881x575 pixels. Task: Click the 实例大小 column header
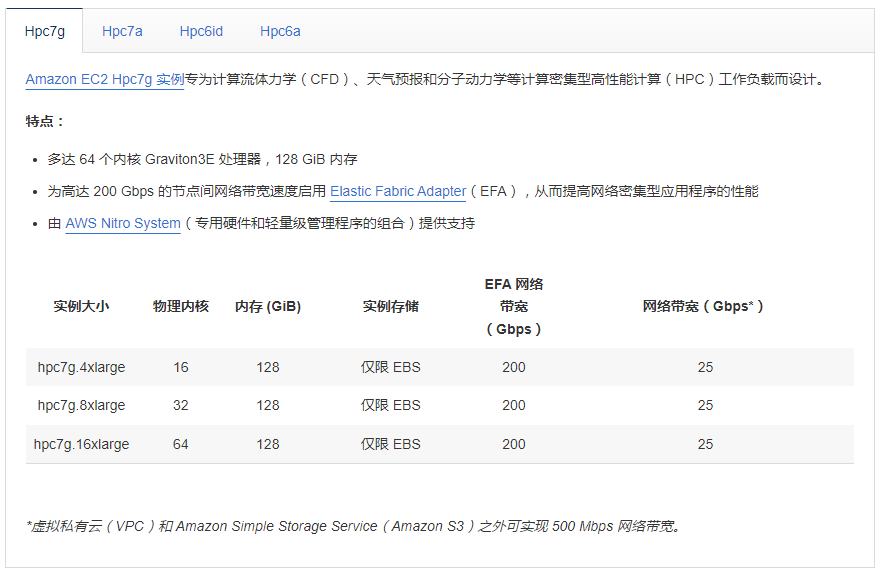tap(81, 306)
